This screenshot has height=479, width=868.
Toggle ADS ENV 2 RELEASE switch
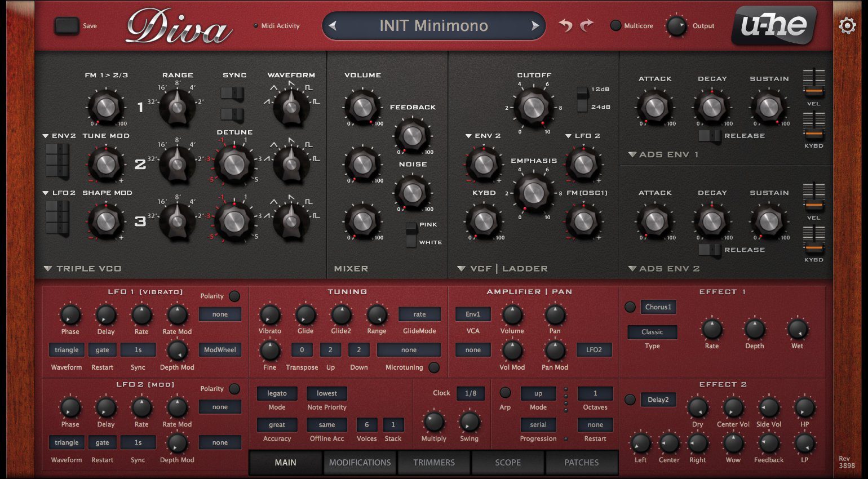[x=709, y=250]
